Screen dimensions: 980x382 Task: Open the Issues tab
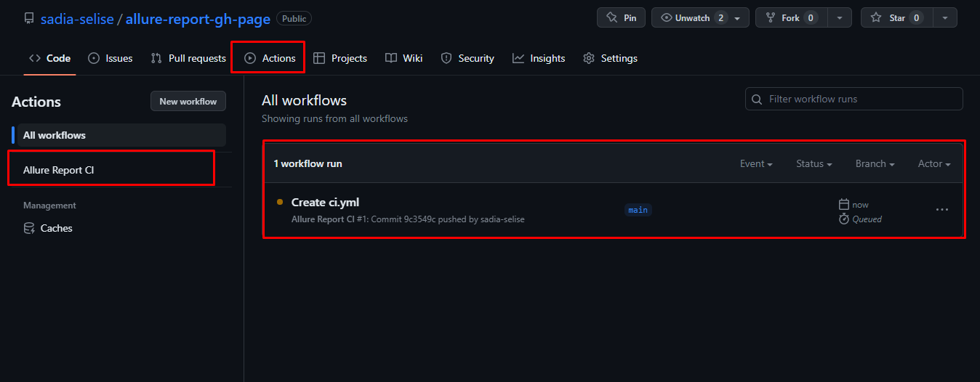tap(111, 58)
